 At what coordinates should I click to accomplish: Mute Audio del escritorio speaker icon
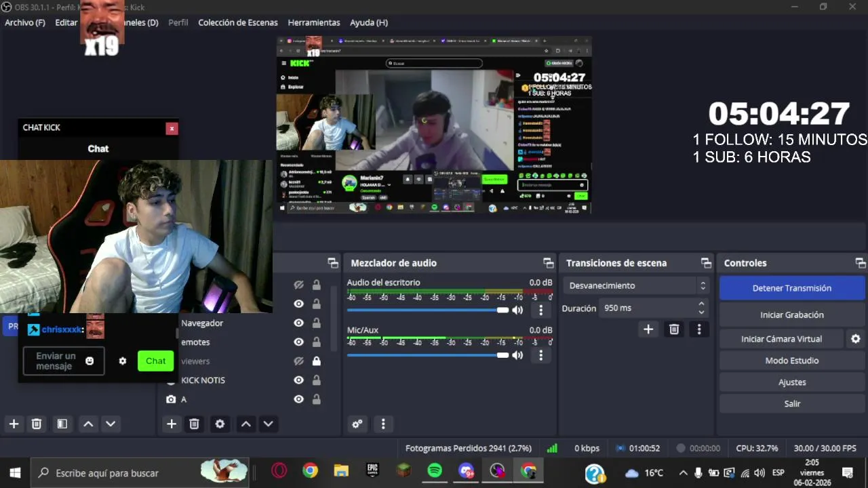tap(517, 310)
